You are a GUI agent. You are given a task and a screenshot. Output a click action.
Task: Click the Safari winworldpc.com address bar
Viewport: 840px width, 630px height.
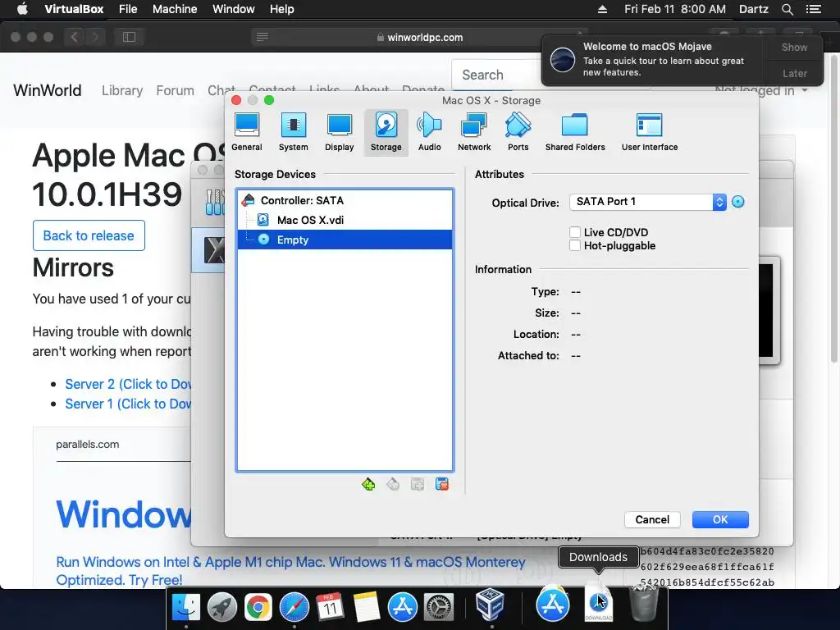(419, 38)
